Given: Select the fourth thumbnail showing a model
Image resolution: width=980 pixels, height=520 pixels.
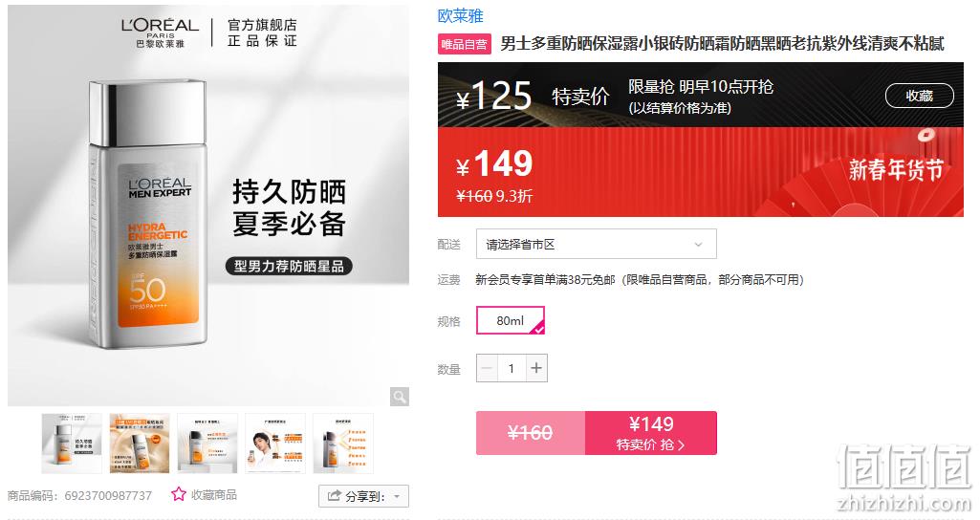Looking at the screenshot, I should point(275,444).
